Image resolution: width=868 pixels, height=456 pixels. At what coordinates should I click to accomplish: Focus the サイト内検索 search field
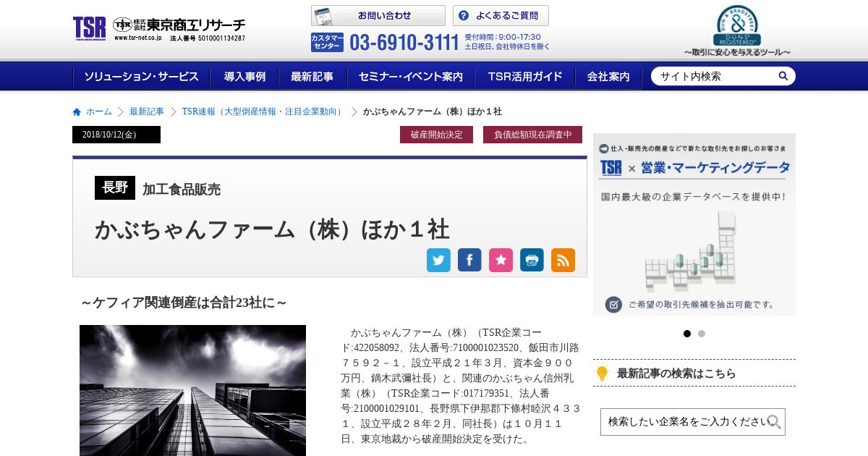pyautogui.click(x=715, y=76)
